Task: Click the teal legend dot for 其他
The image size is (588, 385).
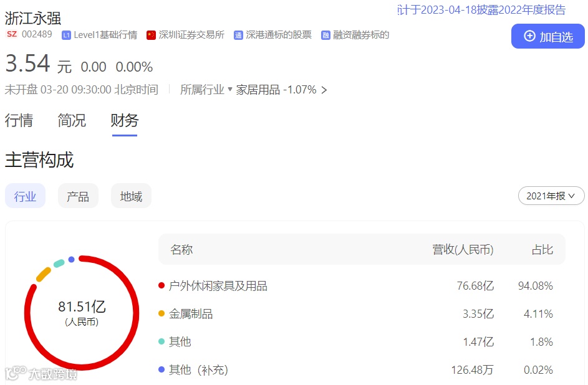Action: [x=161, y=341]
